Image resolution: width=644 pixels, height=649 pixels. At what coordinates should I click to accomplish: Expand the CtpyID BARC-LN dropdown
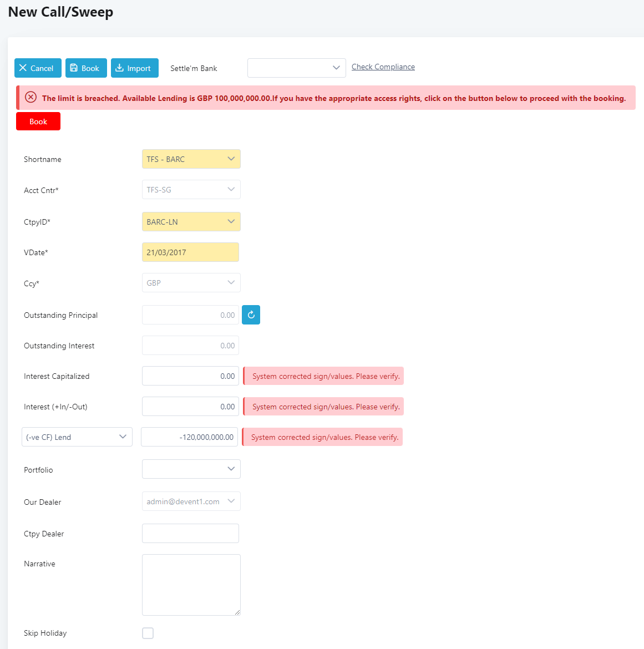(x=191, y=222)
